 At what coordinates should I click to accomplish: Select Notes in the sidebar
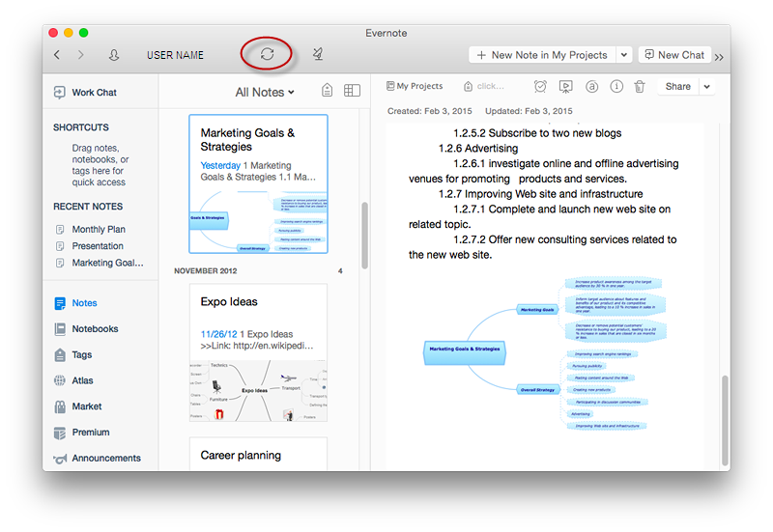click(x=84, y=303)
